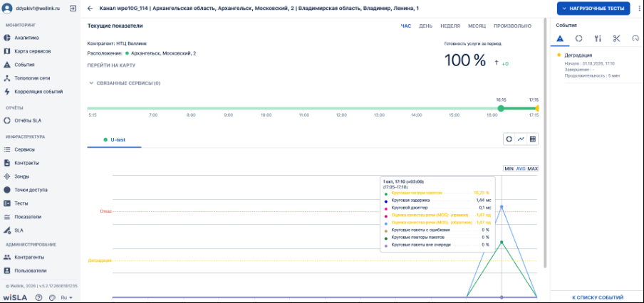
Task: Open the Ru language dropdown
Action: tap(67, 298)
